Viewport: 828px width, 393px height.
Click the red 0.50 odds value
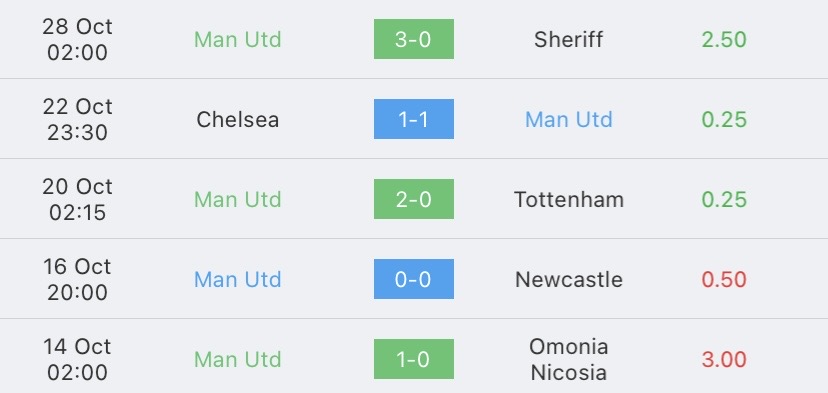tap(724, 279)
